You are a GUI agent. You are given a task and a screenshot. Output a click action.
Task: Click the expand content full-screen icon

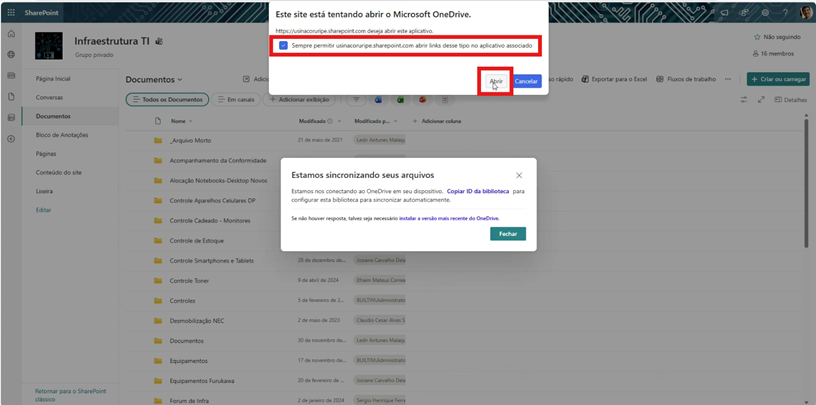[761, 99]
